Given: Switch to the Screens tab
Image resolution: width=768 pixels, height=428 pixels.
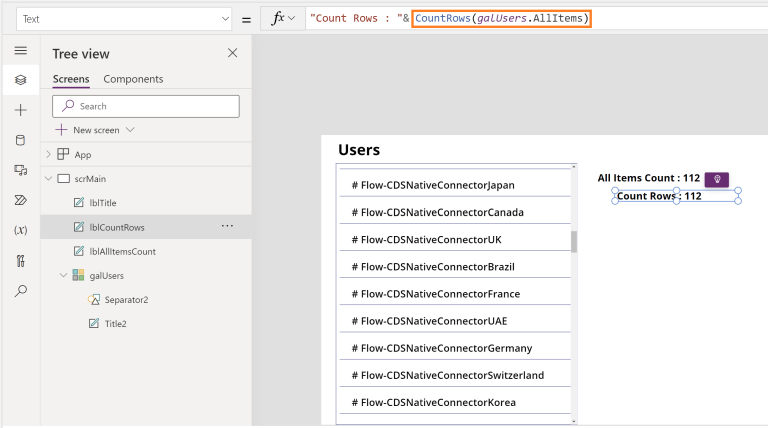Looking at the screenshot, I should (71, 79).
